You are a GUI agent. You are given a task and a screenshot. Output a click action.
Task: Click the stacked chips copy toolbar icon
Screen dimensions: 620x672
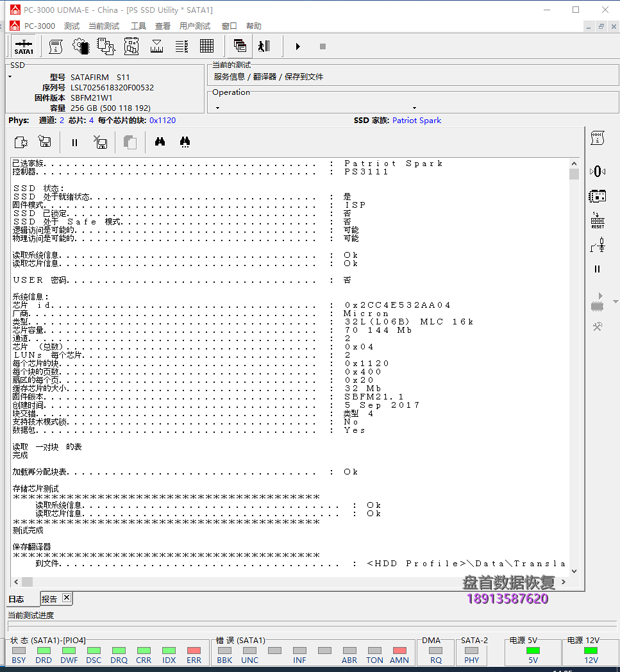tap(106, 46)
